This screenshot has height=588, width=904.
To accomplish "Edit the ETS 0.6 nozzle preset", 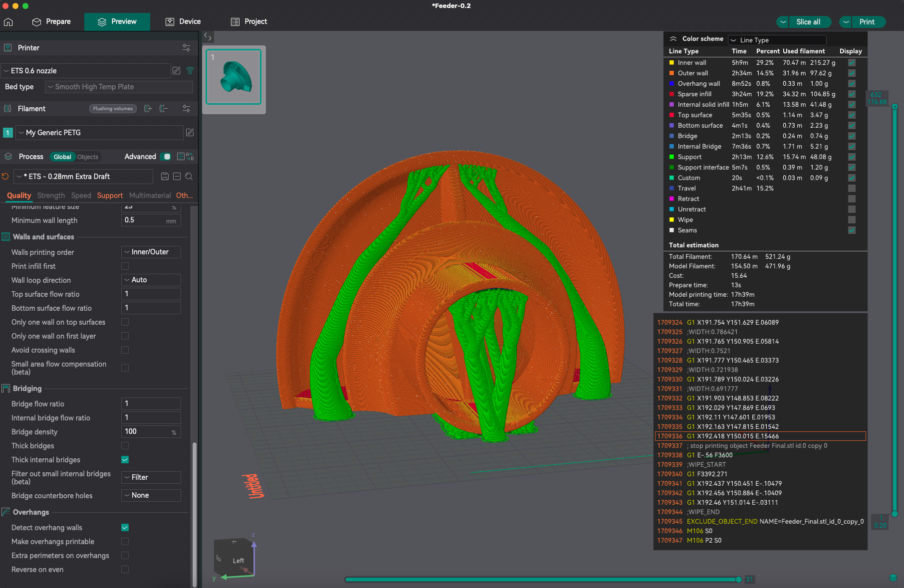I will (176, 71).
